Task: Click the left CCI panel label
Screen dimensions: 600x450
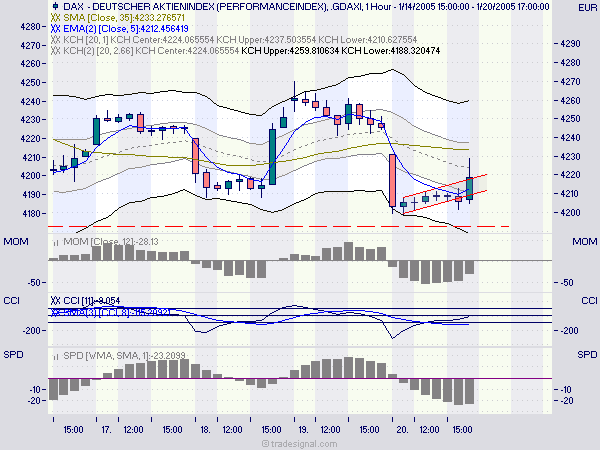Action: [x=11, y=300]
